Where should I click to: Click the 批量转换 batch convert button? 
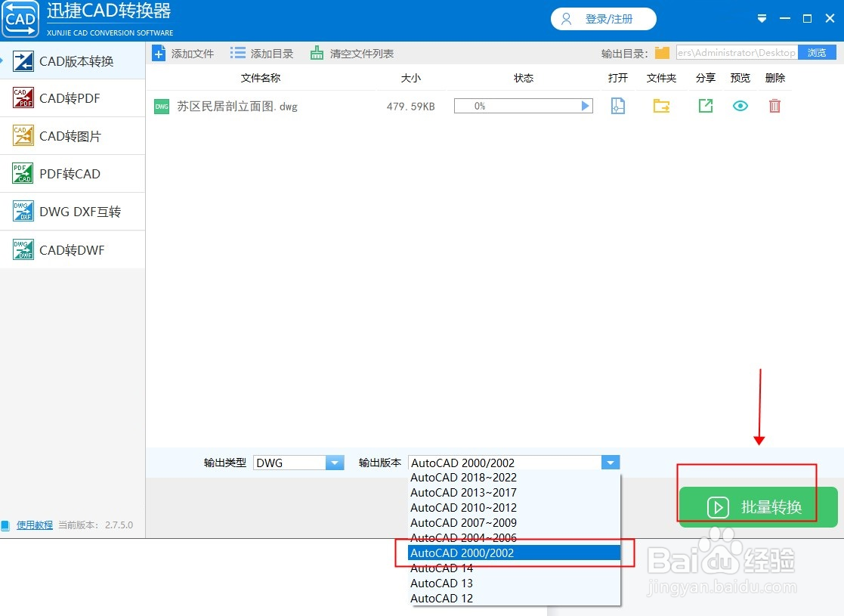[x=758, y=506]
